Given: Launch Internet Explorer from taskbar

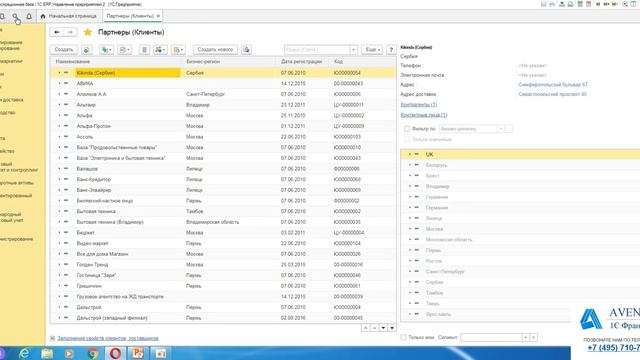Looking at the screenshot, I should coord(24,353).
